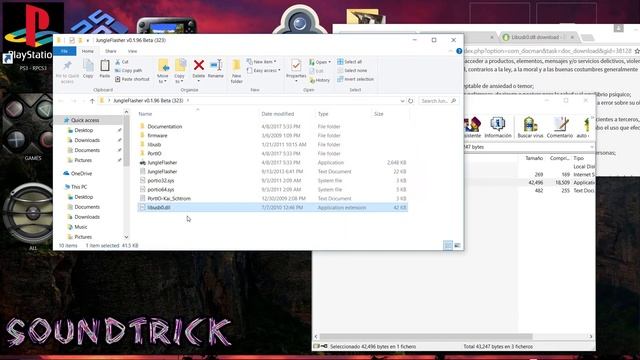
Task: Bookmark page with Chrome star icon
Action: pos(637,51)
